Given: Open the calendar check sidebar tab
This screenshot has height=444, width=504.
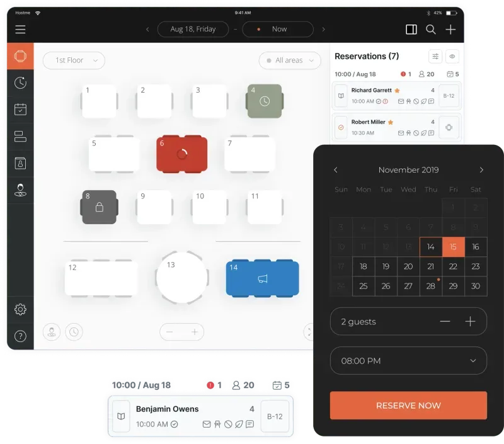Looking at the screenshot, I should [20, 110].
